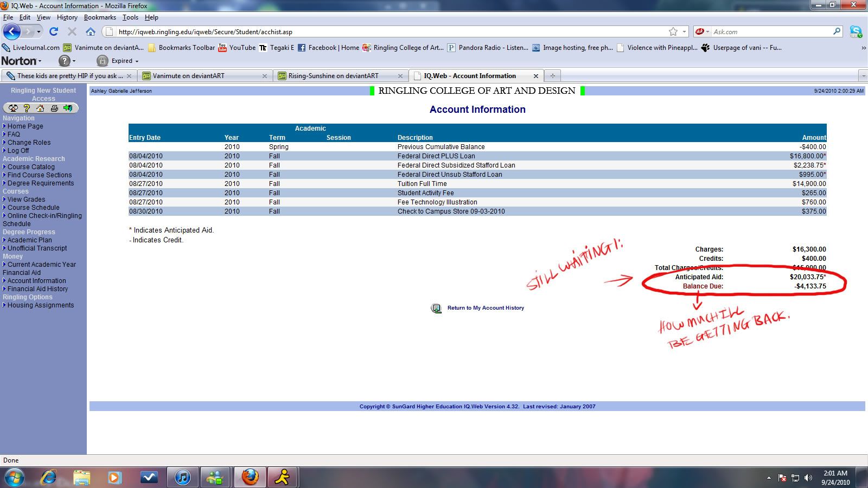Click the sidebar green arrow Log Off icon

tap(68, 108)
